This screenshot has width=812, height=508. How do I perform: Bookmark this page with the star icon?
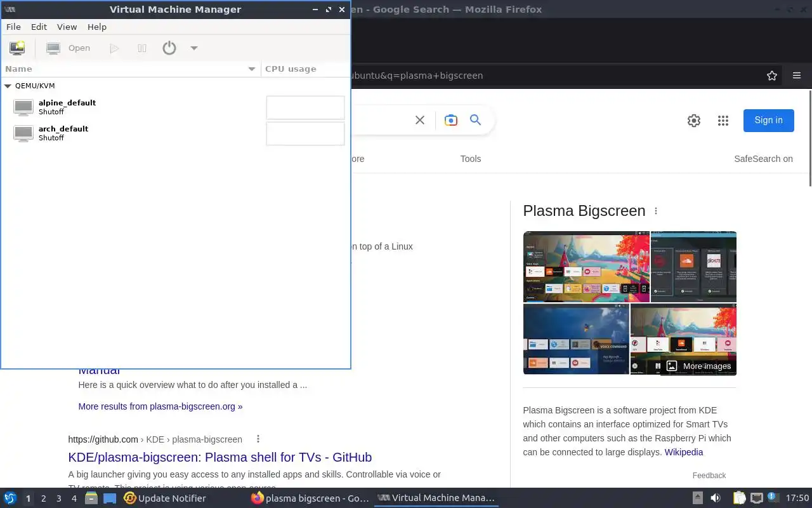click(772, 76)
